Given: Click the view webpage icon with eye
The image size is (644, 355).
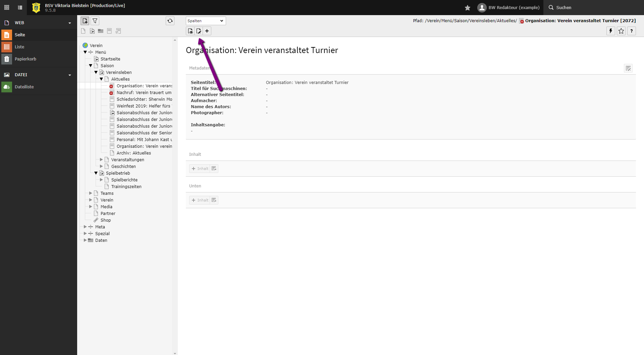Looking at the screenshot, I should point(190,31).
